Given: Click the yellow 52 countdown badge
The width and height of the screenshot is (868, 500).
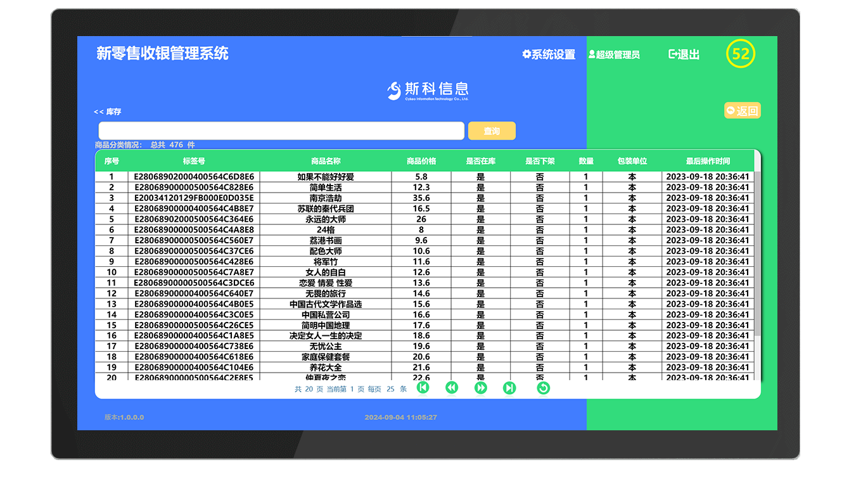Looking at the screenshot, I should (740, 54).
